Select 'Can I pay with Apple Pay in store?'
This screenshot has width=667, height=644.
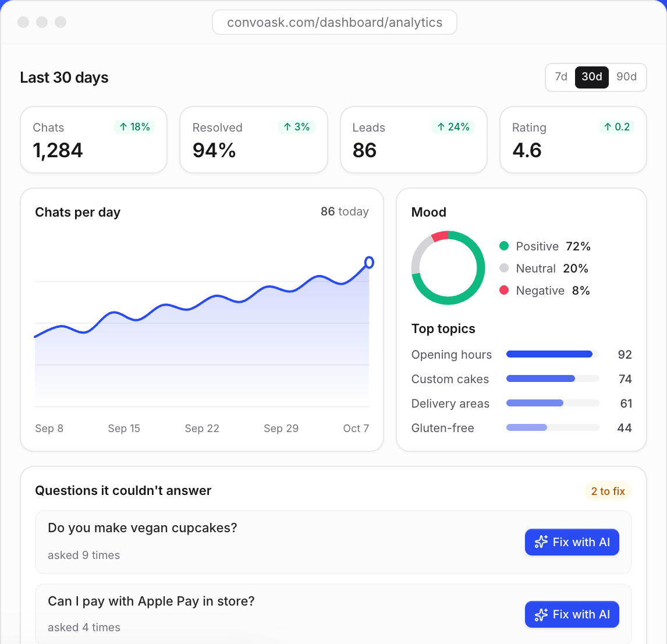pos(151,601)
